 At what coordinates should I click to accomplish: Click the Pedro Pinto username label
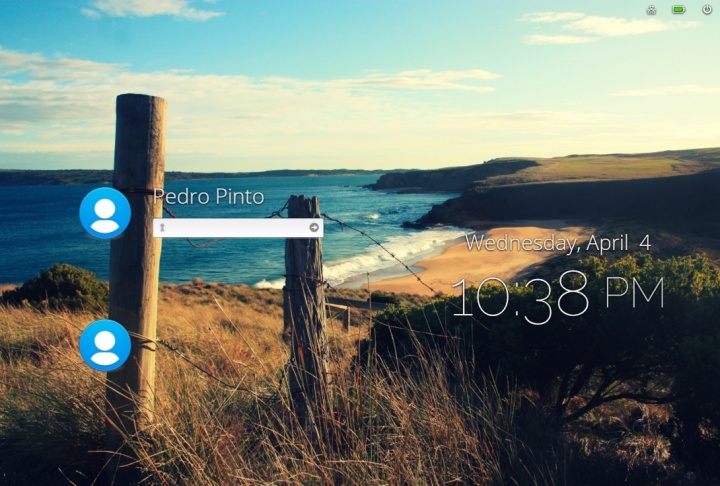pos(209,197)
